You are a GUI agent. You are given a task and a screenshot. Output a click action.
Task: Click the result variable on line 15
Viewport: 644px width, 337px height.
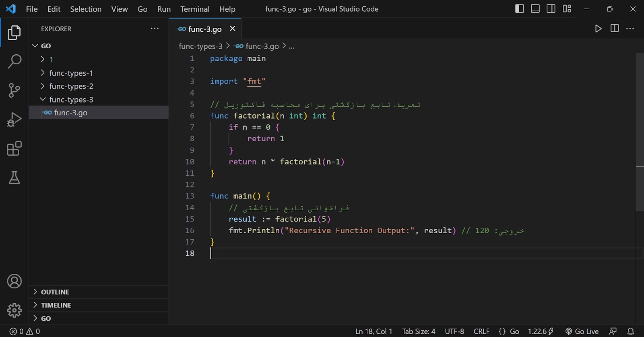click(x=242, y=219)
